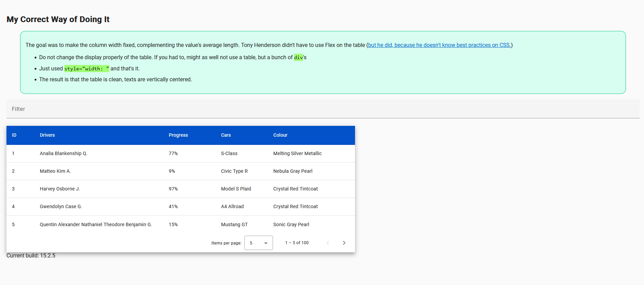This screenshot has height=285, width=644.
Task: Click the Melting Silver Metallic cell
Action: pos(297,154)
